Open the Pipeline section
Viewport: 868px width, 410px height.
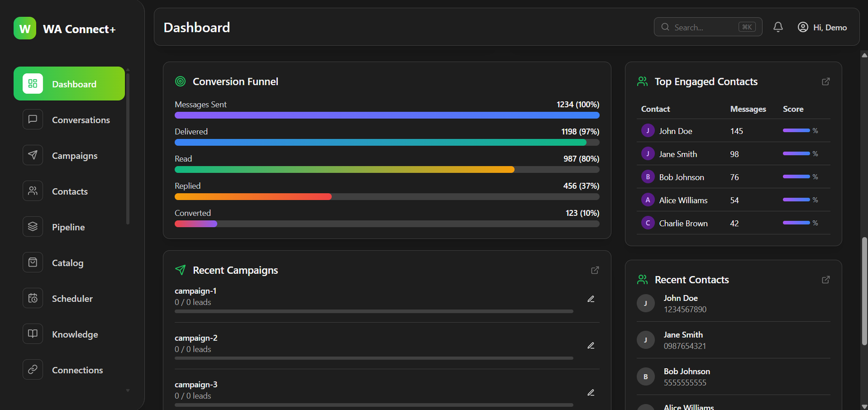coord(69,227)
